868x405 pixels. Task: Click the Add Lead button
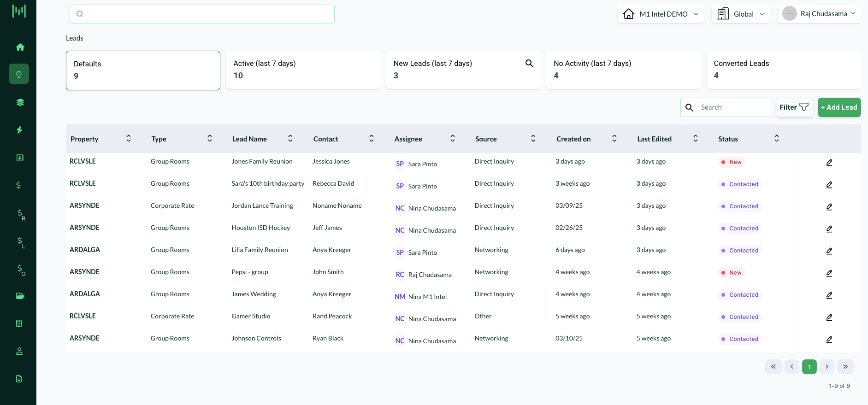(x=839, y=107)
